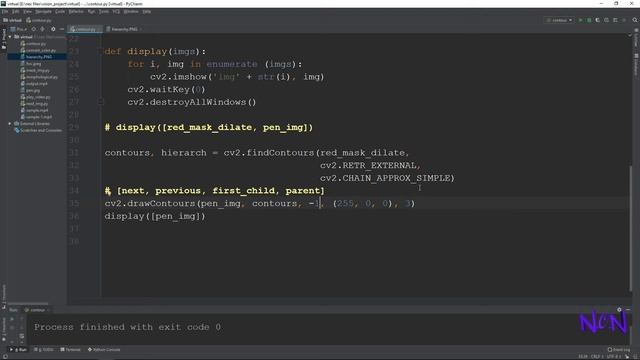Open the Help menu
This screenshot has width=640, height=360.
coord(147,12)
